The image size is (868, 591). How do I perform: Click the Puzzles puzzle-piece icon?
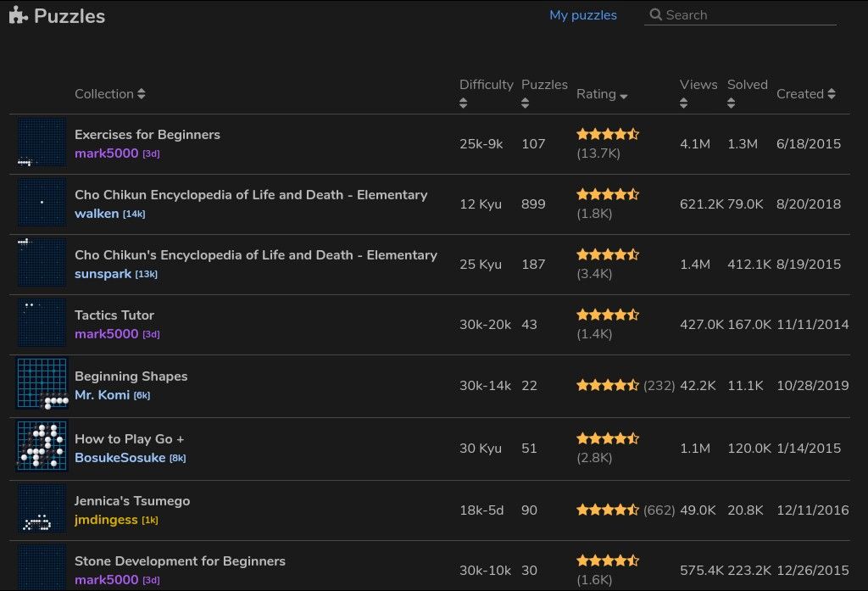[19, 16]
